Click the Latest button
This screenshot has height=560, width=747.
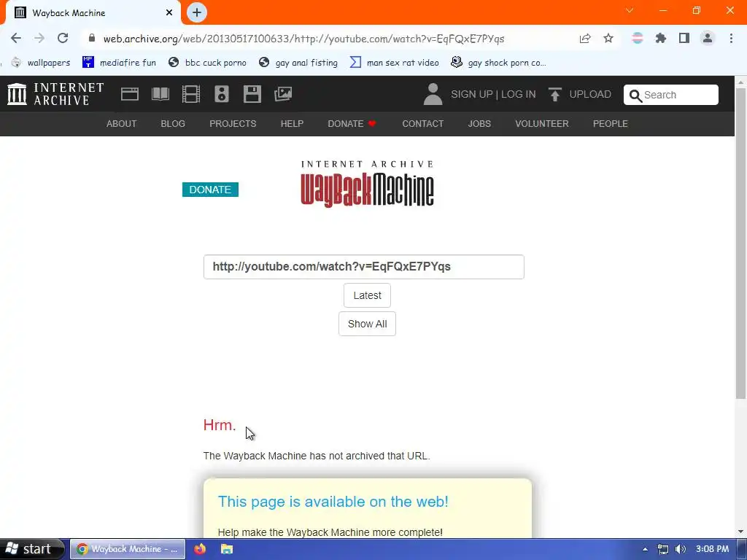click(368, 296)
